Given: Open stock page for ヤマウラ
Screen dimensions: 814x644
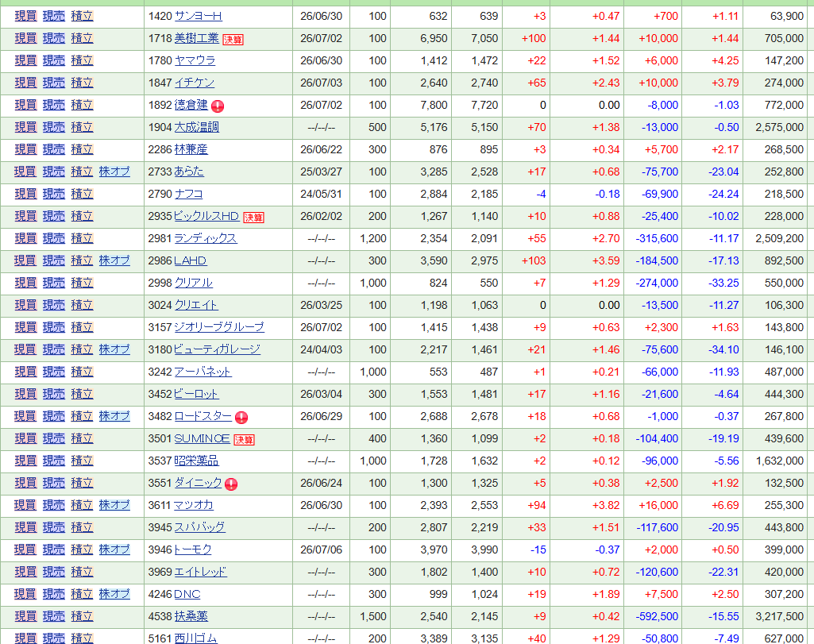Looking at the screenshot, I should click(x=195, y=60).
